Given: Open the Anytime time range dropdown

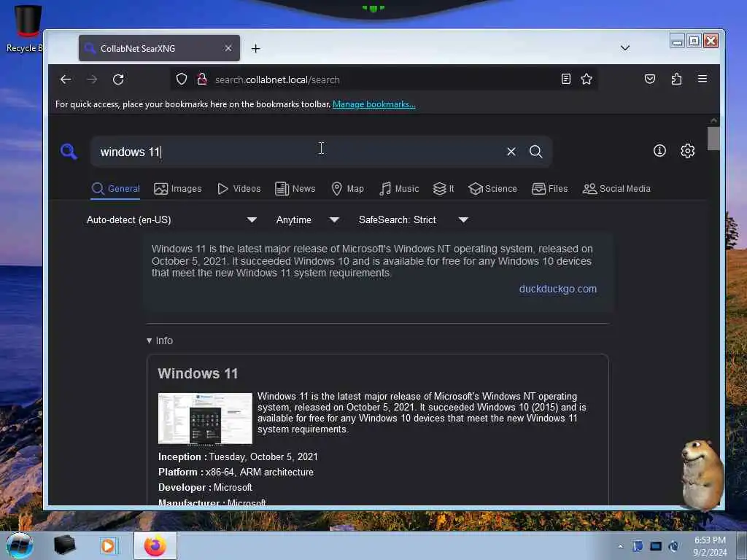Looking at the screenshot, I should [x=307, y=220].
